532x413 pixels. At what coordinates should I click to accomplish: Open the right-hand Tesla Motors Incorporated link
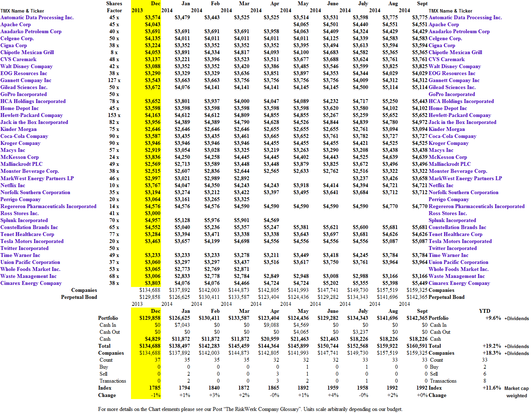tap(460, 241)
